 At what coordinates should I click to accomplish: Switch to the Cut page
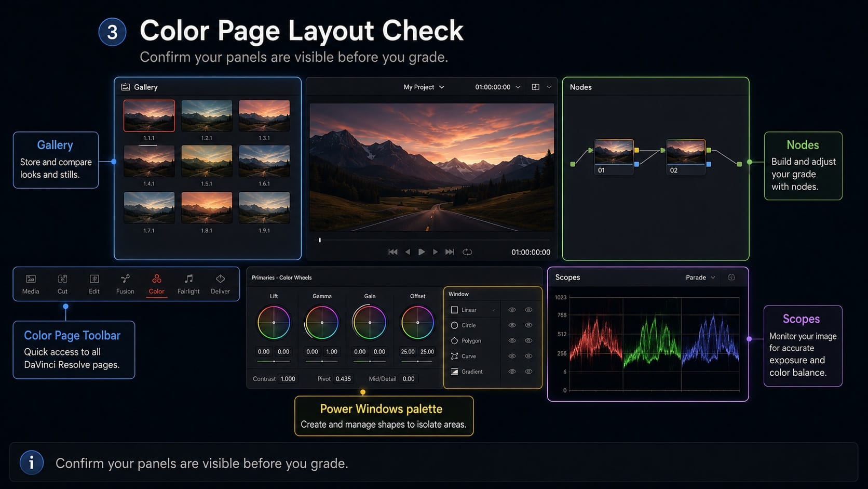click(62, 284)
